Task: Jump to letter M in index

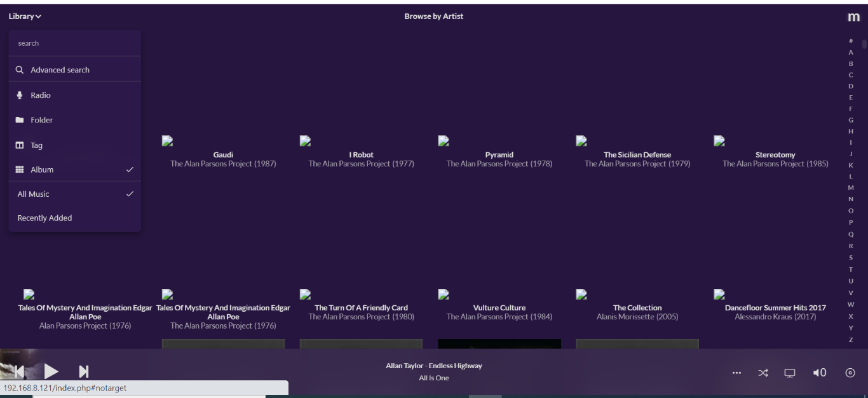Action: click(851, 188)
